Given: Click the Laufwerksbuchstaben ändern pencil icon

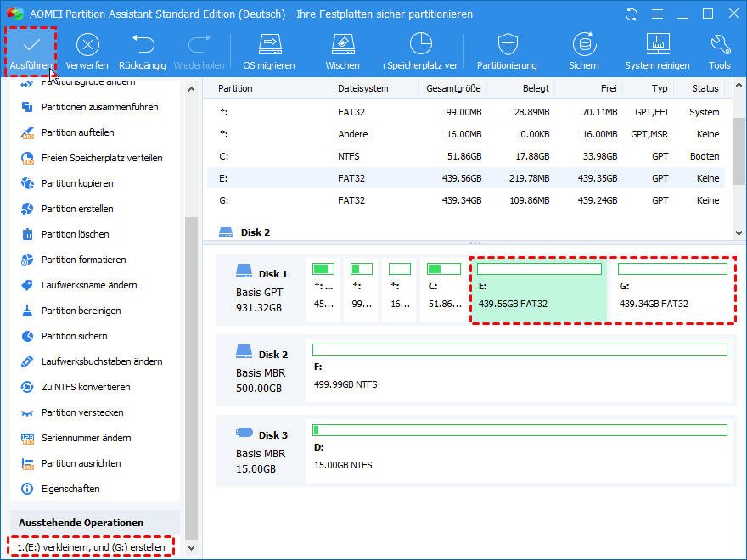Looking at the screenshot, I should tap(28, 361).
